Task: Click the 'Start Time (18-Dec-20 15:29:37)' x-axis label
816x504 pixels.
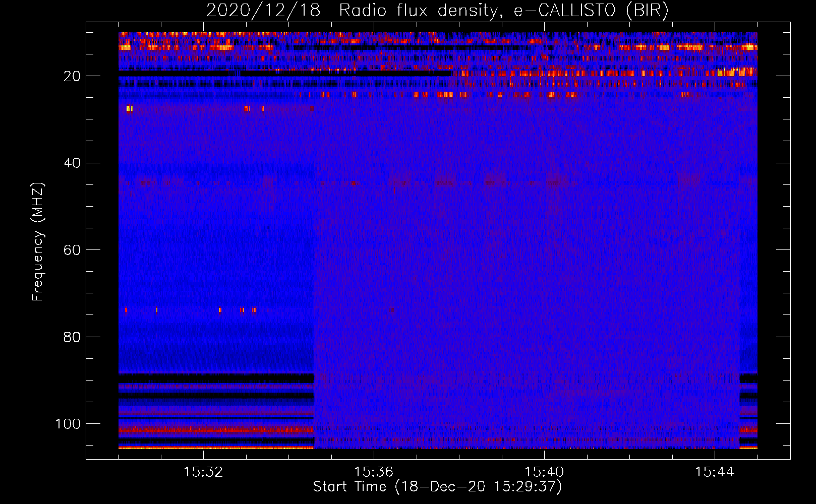Action: 437,487
